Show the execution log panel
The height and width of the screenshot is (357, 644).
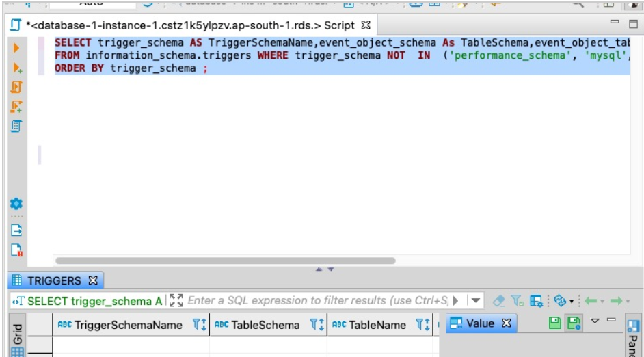(16, 250)
